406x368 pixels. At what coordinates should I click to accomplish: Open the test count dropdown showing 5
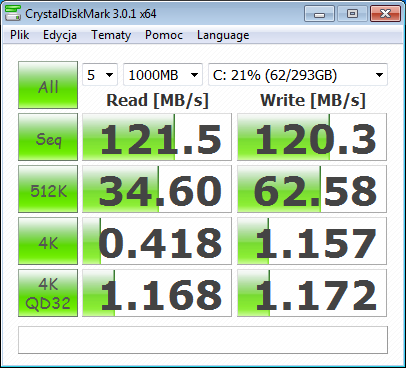(x=100, y=75)
